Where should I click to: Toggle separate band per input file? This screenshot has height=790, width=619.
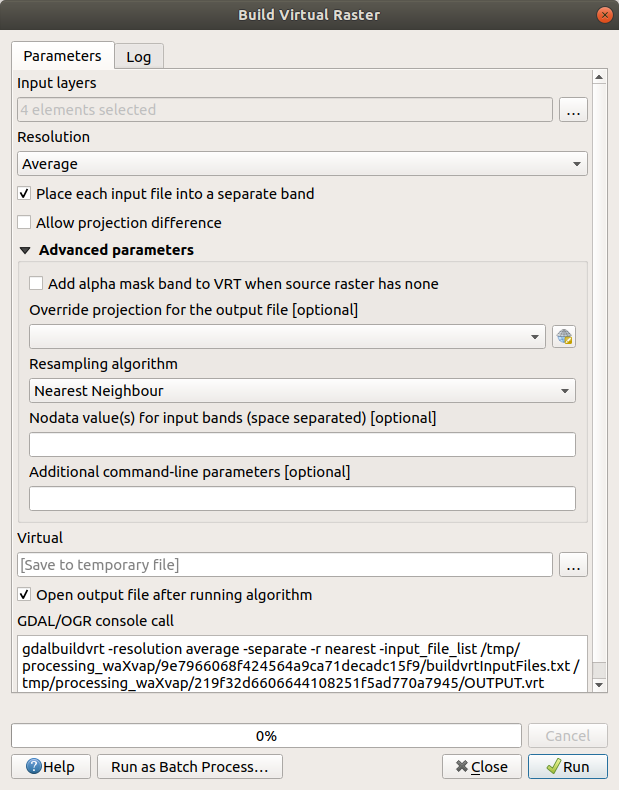(24, 193)
